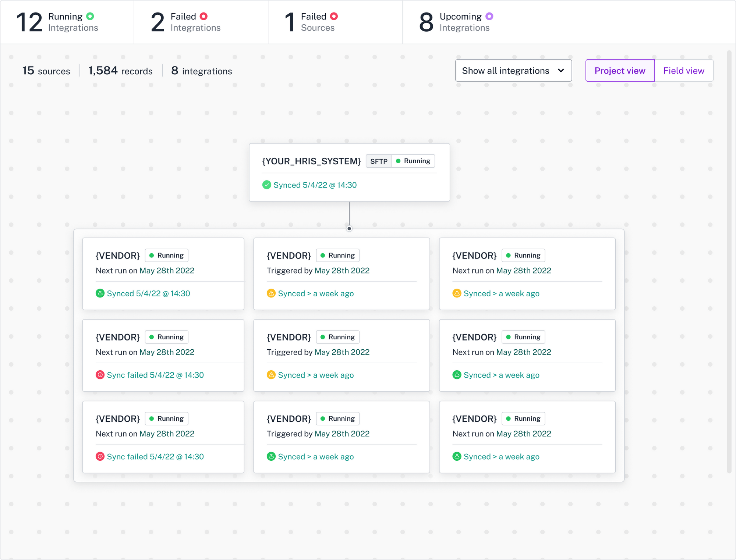
Task: Click red Failed Integrations status icon
Action: tap(204, 16)
